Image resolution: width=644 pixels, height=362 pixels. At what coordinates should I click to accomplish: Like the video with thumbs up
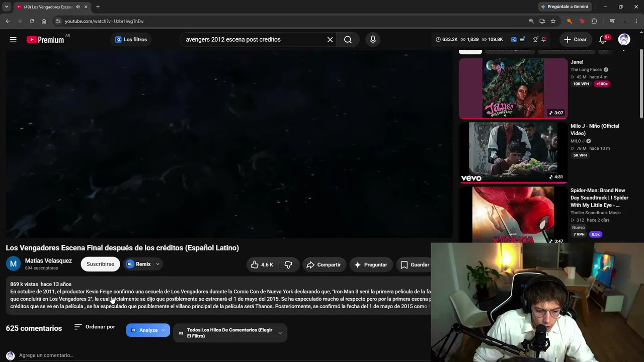point(262,264)
